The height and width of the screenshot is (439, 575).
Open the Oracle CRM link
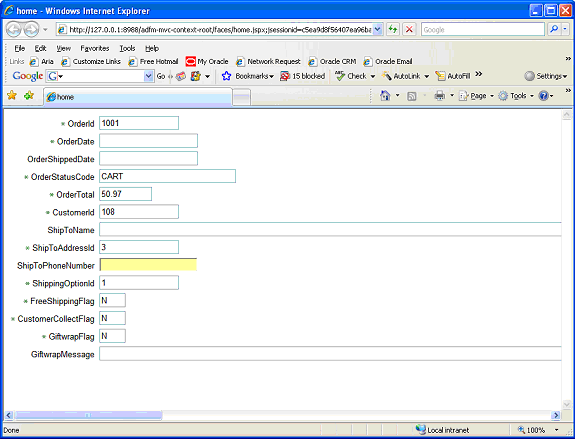coord(332,62)
